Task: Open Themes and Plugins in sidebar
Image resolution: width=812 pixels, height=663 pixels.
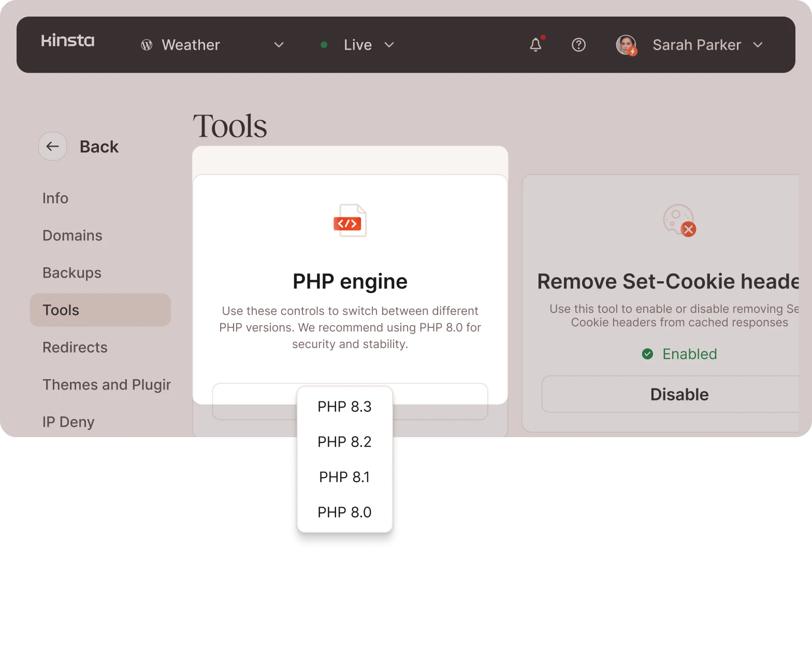Action: (107, 385)
